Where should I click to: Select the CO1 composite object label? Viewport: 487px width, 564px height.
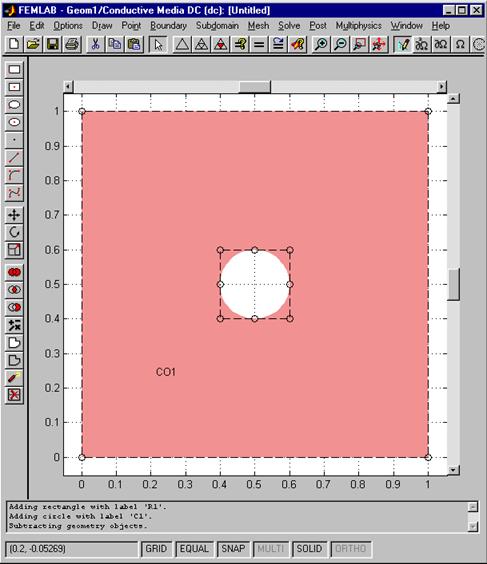(x=166, y=372)
